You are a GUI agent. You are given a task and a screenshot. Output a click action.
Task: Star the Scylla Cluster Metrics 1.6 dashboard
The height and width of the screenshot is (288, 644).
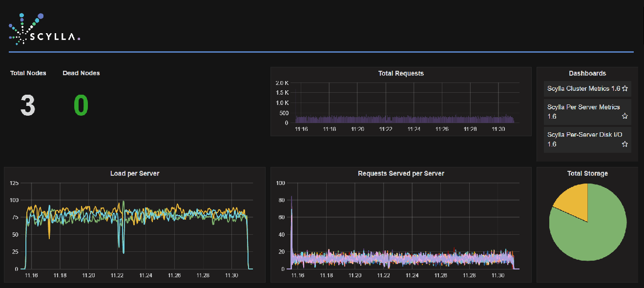point(624,89)
